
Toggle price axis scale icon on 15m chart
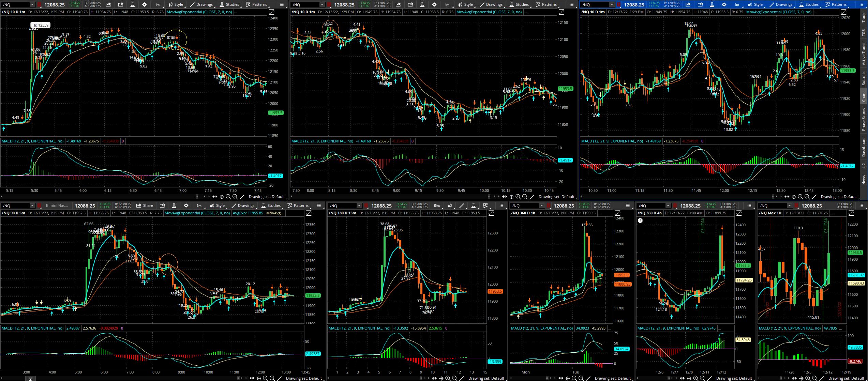492,213
